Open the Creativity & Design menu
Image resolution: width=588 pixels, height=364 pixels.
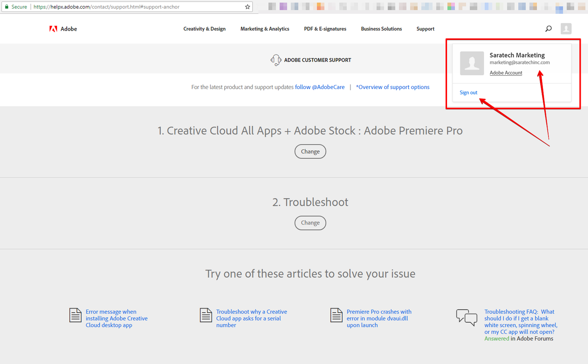(x=204, y=28)
